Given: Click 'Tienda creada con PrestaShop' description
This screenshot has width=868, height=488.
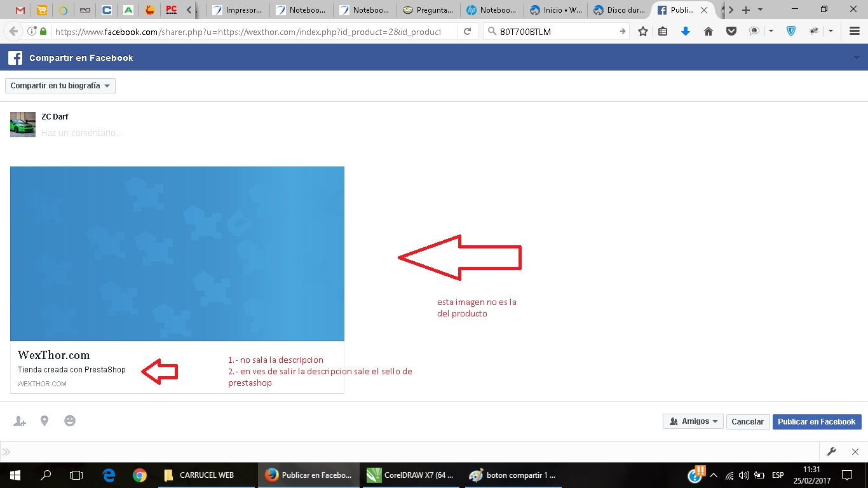Looking at the screenshot, I should pos(72,369).
